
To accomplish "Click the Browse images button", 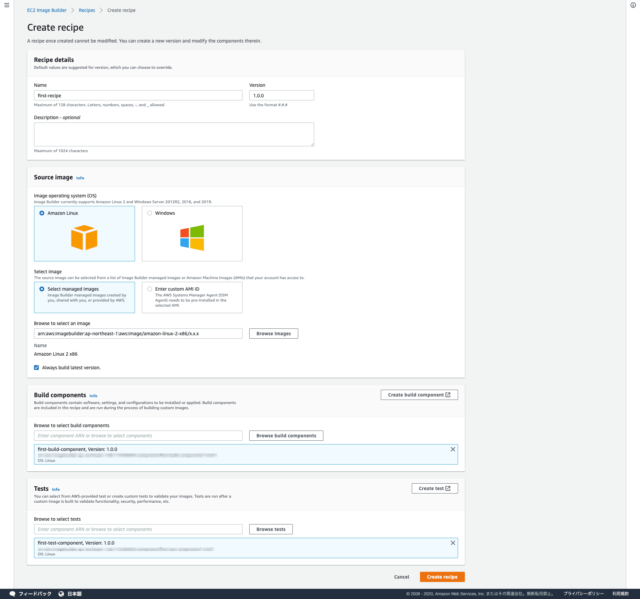I will click(273, 334).
